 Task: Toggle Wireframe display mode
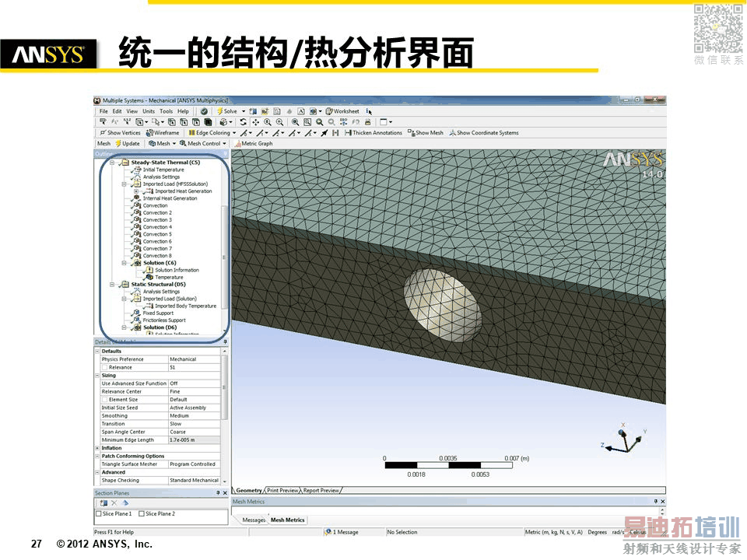[163, 133]
